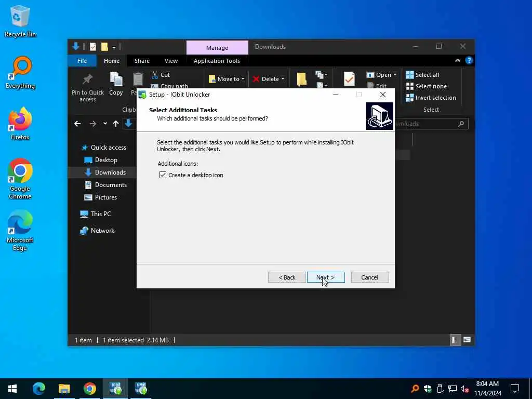Click the Properties checkmark icon
Viewport: 532px width, 399px height.
pos(349,79)
